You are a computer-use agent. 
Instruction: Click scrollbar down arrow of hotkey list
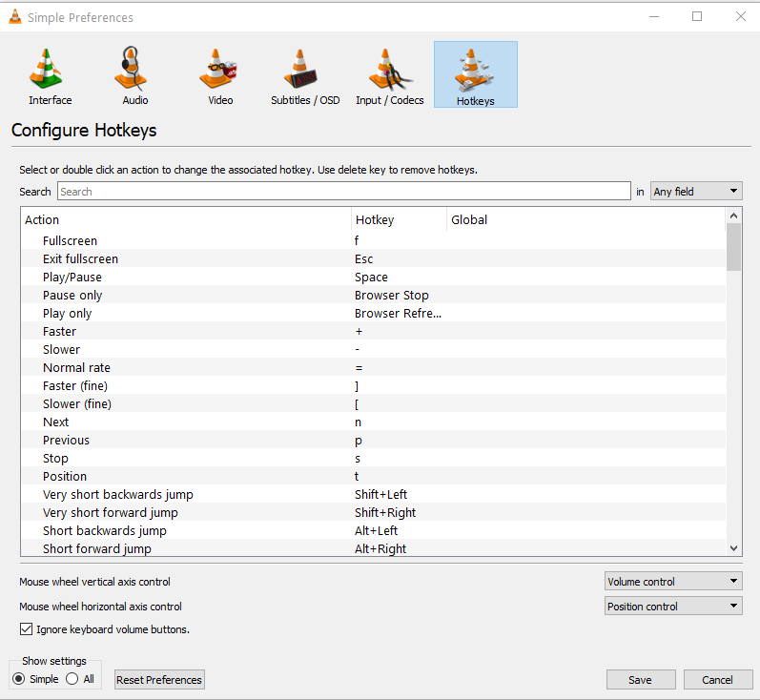(733, 548)
